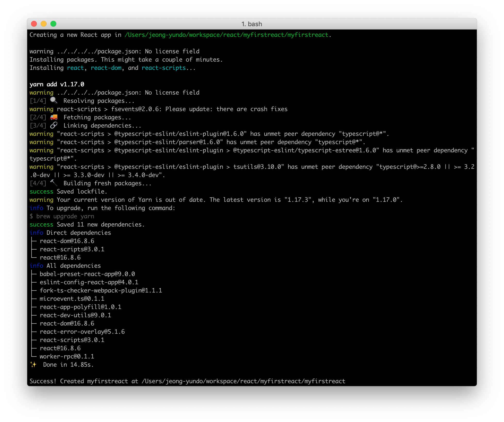Screen dimensions: 504x422
Task: Click 'Installing packages. This might take' line
Action: (126, 59)
